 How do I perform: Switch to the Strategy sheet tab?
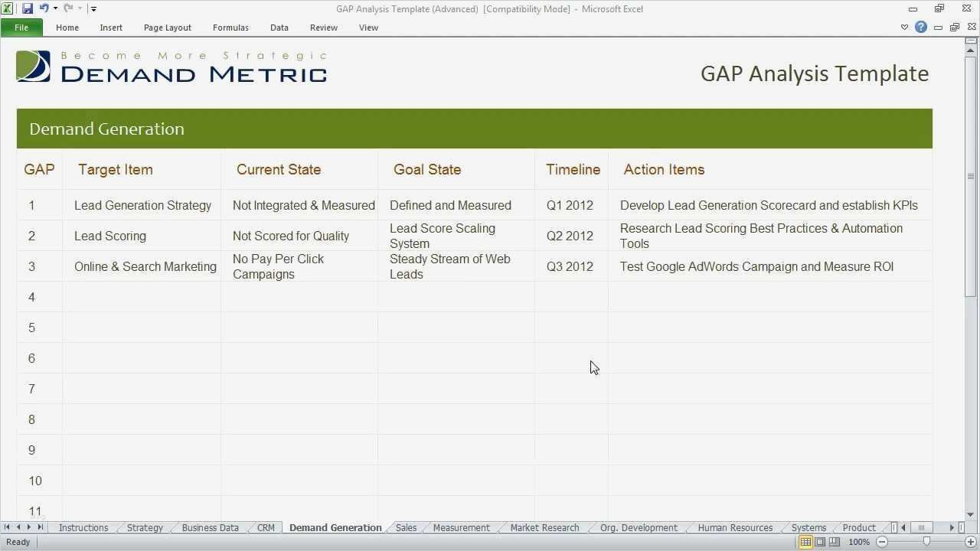tap(145, 527)
